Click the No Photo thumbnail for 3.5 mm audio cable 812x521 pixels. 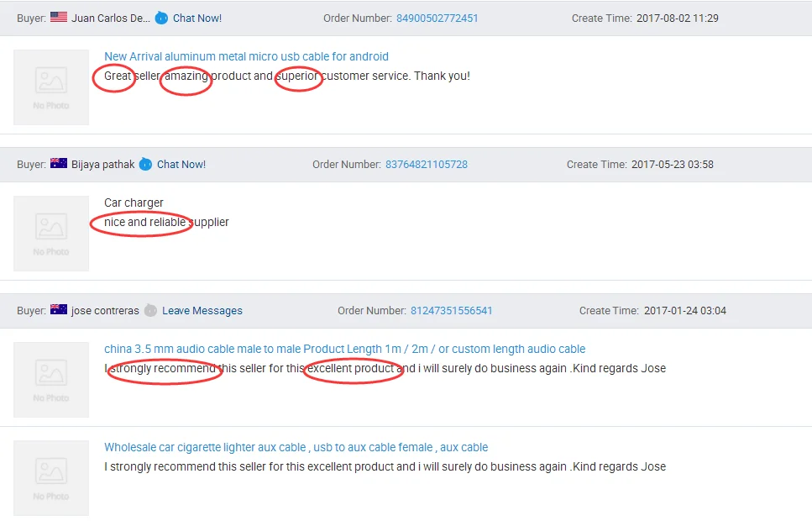[x=51, y=380]
